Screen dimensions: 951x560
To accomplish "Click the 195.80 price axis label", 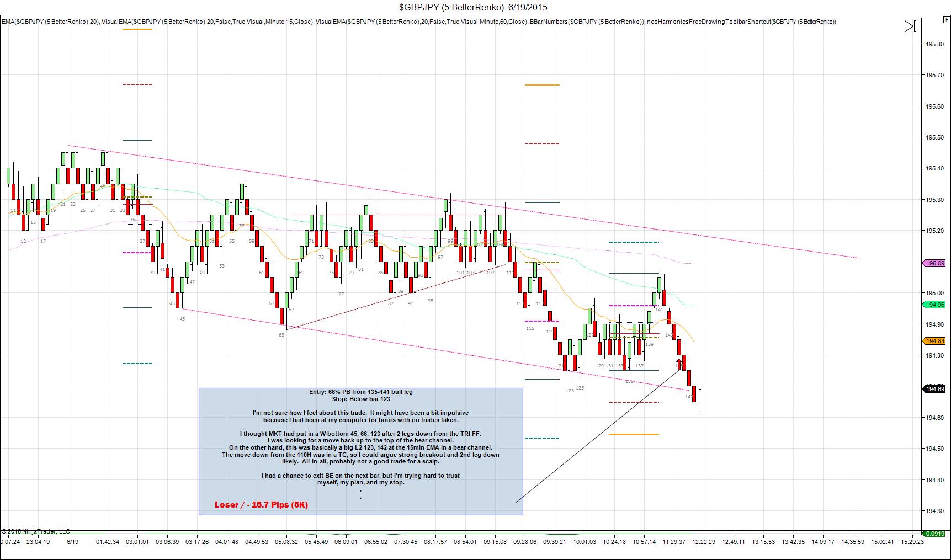I will (933, 44).
